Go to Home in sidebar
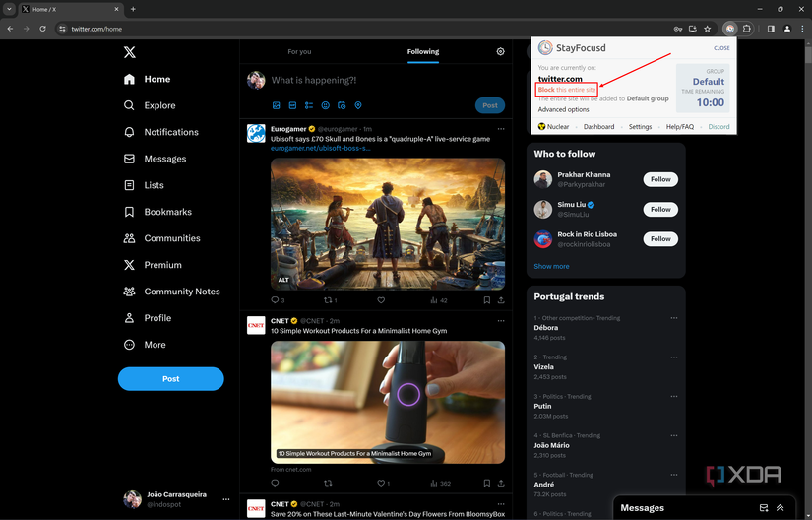 pyautogui.click(x=147, y=79)
